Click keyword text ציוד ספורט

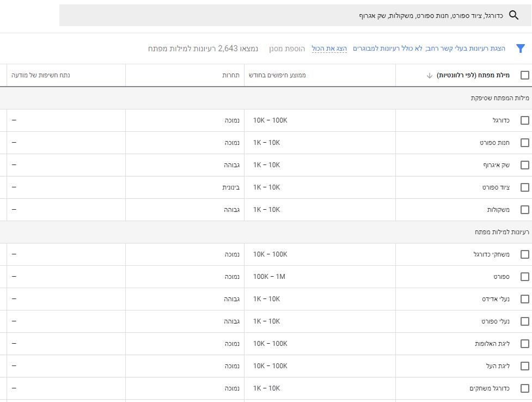click(x=496, y=187)
